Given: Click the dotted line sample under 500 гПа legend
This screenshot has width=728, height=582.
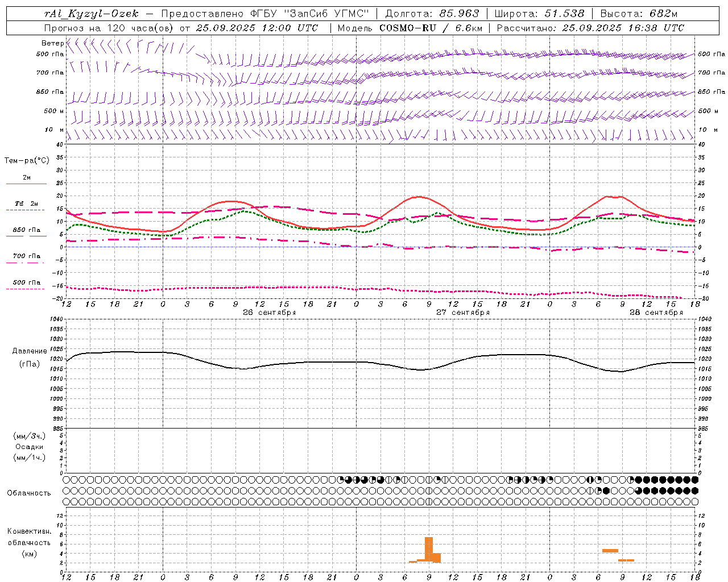Looking at the screenshot, I should 26,289.
